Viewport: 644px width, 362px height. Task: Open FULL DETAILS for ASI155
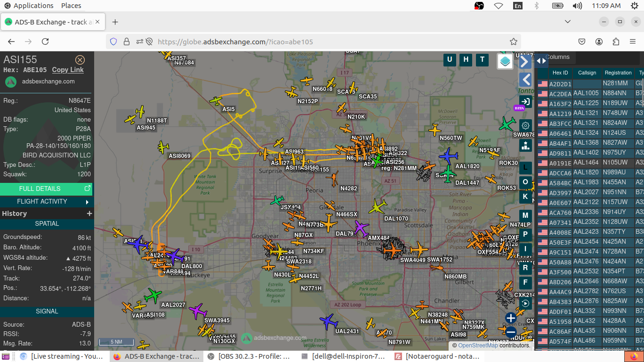pyautogui.click(x=46, y=189)
